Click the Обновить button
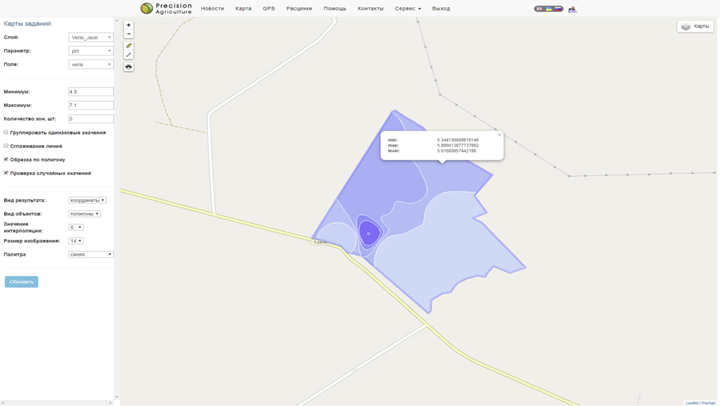Image resolution: width=720 pixels, height=406 pixels. click(21, 282)
